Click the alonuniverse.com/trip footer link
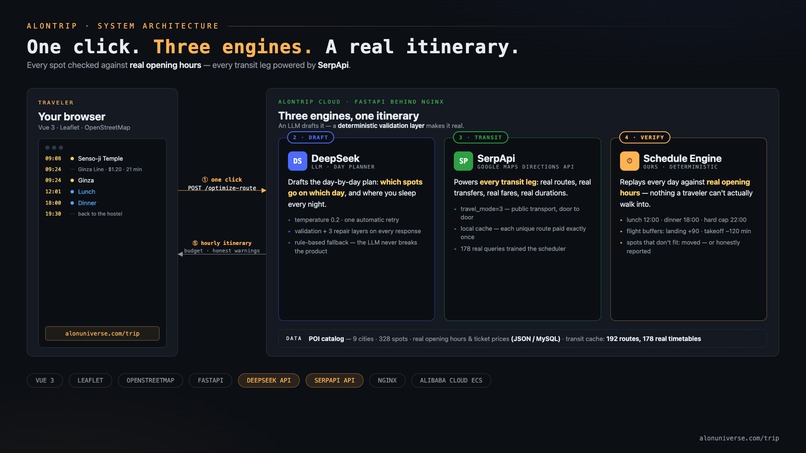This screenshot has width=806, height=453. pos(739,438)
